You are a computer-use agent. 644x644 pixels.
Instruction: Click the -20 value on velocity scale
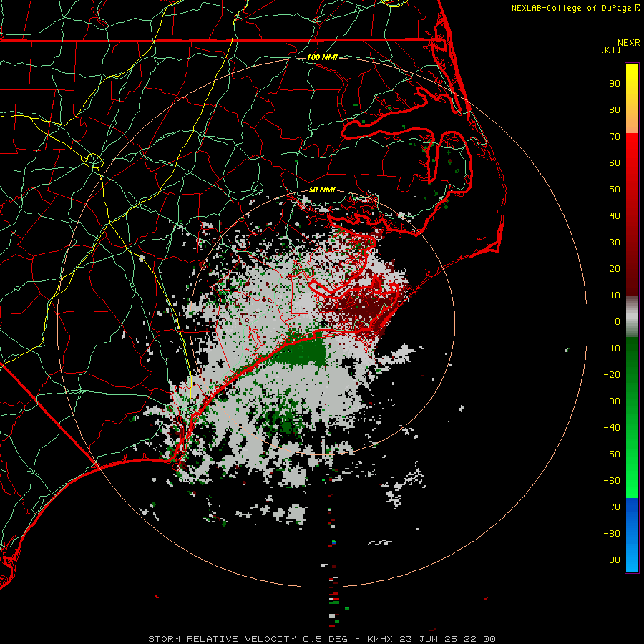tap(612, 374)
